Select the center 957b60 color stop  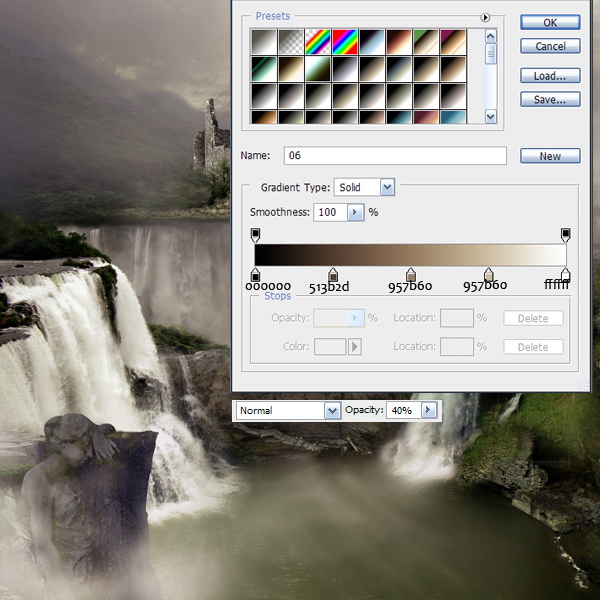tap(411, 274)
